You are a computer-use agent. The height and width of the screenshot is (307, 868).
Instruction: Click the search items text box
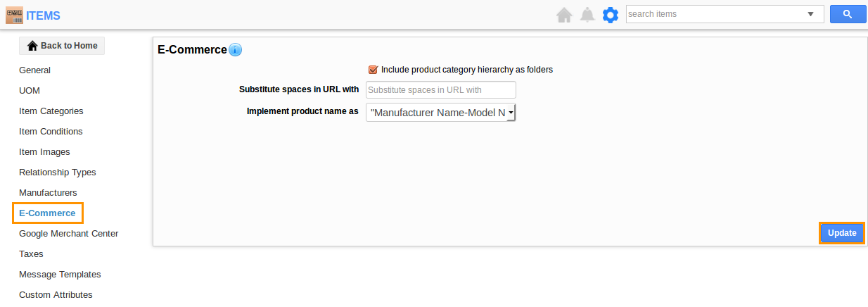[x=714, y=14]
